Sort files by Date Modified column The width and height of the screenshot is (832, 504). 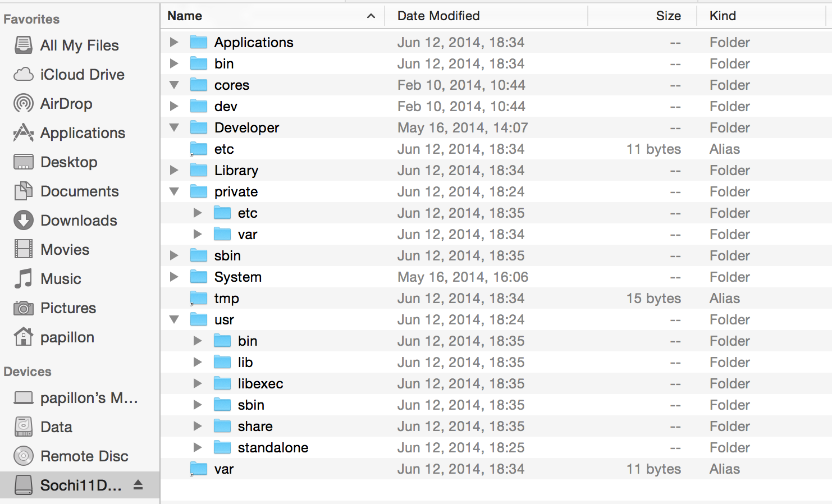point(438,16)
